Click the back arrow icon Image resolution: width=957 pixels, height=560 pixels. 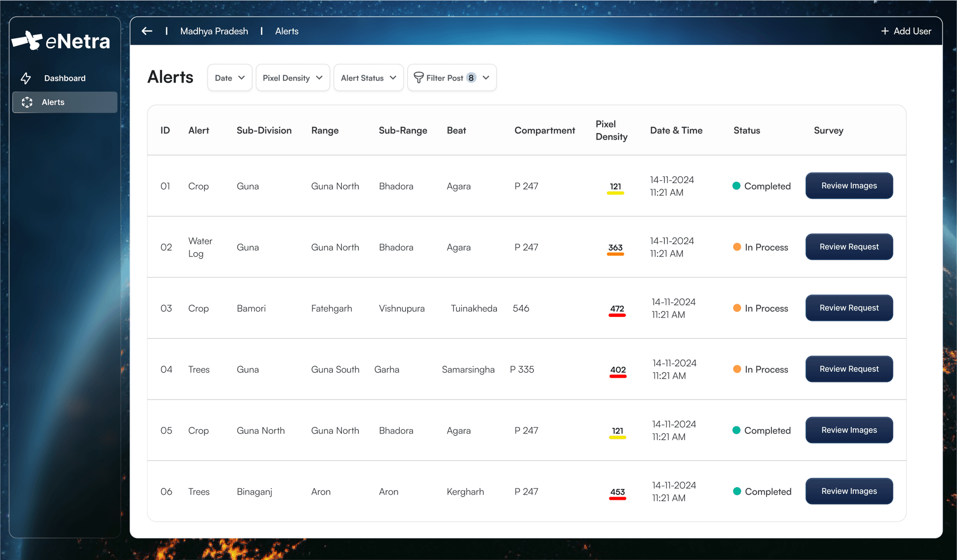147,31
